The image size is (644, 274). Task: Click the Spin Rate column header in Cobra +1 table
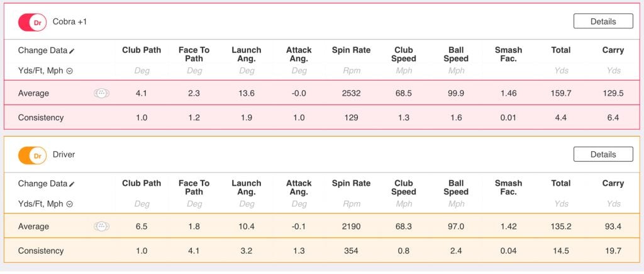click(x=351, y=50)
